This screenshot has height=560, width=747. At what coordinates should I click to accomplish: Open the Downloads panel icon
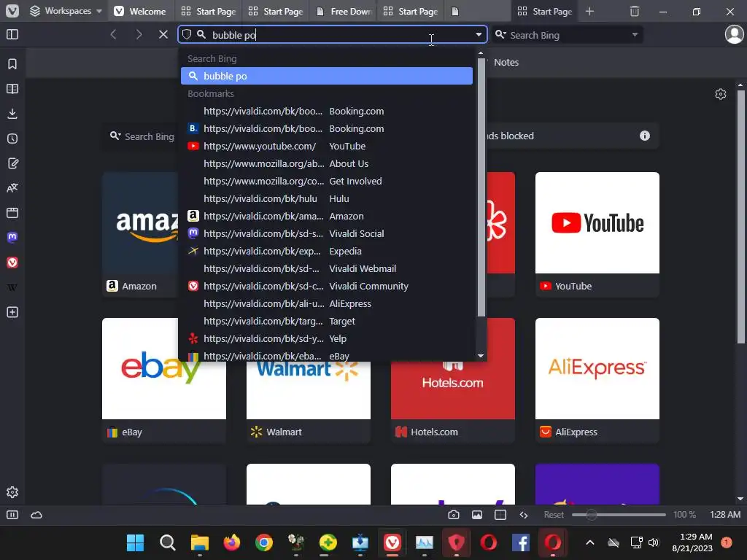coord(12,113)
